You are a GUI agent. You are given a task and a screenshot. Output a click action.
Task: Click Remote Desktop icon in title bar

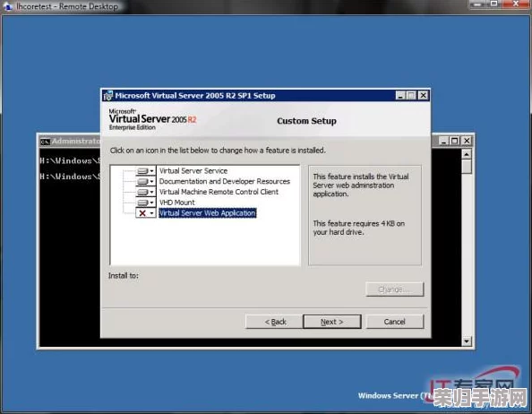(x=7, y=7)
